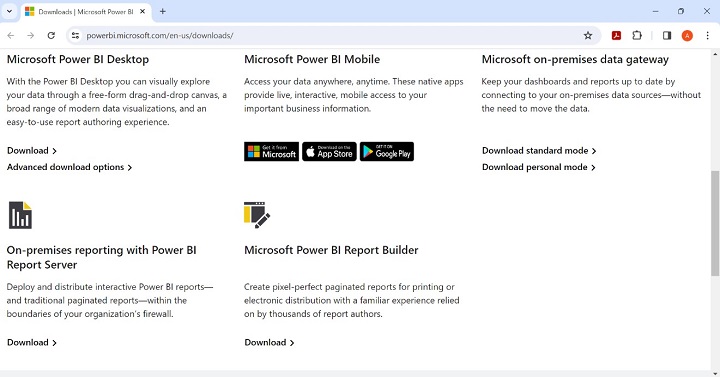The image size is (720, 377).
Task: Go forward to the next page
Action: tap(31, 35)
